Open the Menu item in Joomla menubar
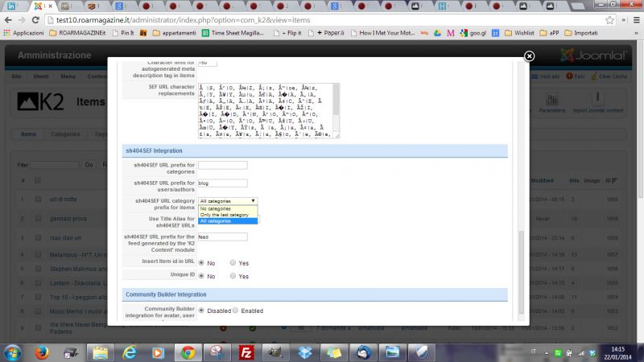 point(68,76)
